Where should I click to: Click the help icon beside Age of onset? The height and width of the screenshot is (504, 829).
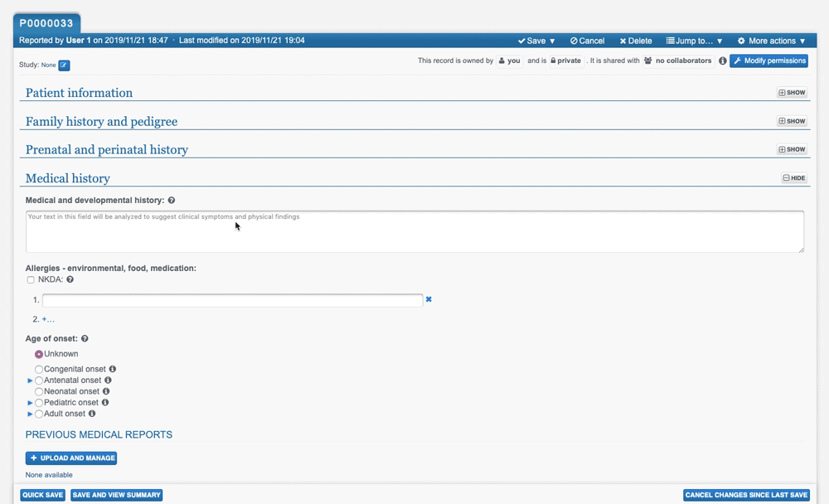[84, 338]
